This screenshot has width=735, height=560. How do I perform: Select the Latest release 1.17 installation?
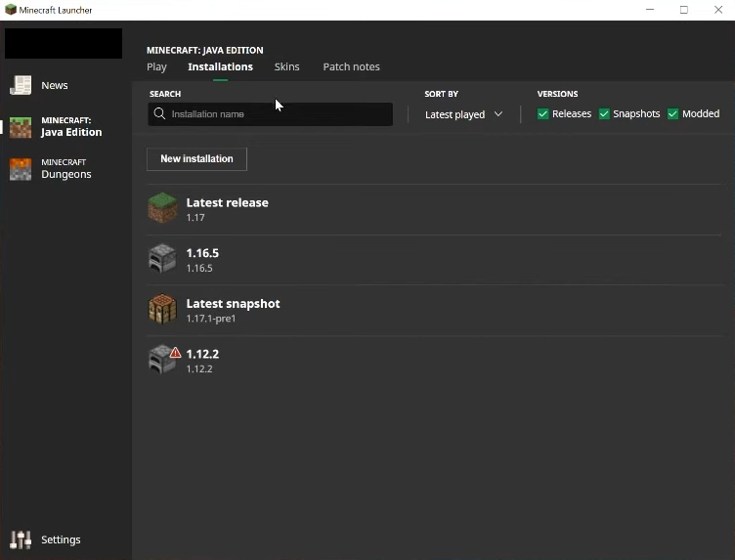coord(434,209)
